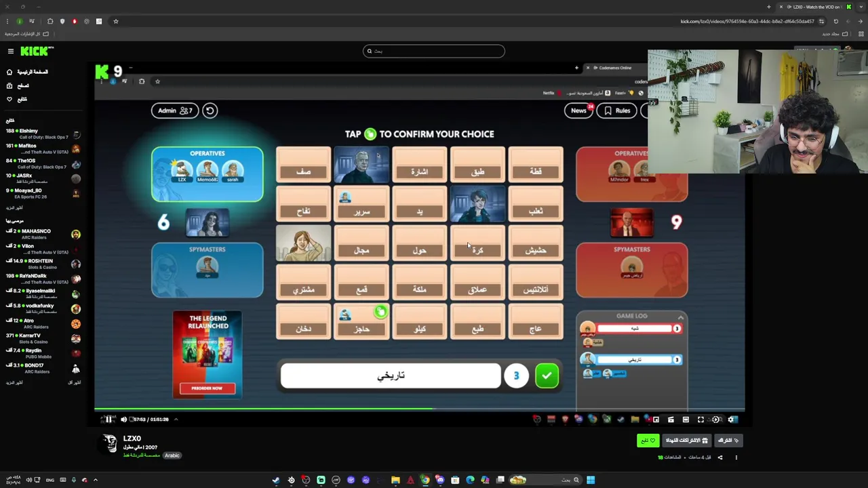Switch player to theater mode
This screenshot has height=488, width=868.
pos(686,420)
